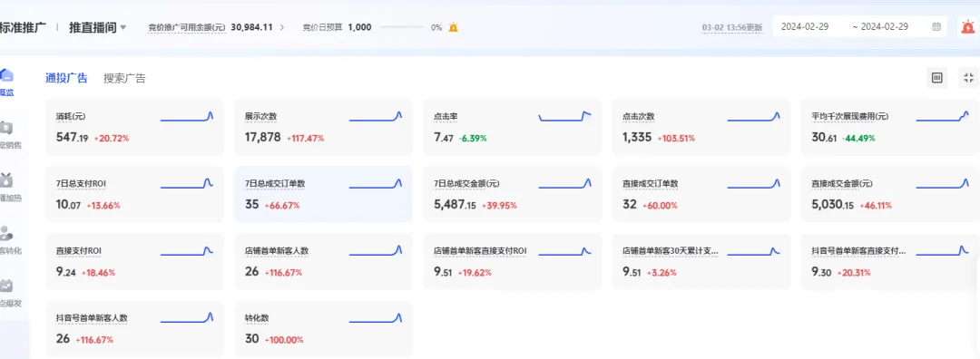980x359 pixels.
Task: Open the date picker calendar icon
Action: (936, 27)
